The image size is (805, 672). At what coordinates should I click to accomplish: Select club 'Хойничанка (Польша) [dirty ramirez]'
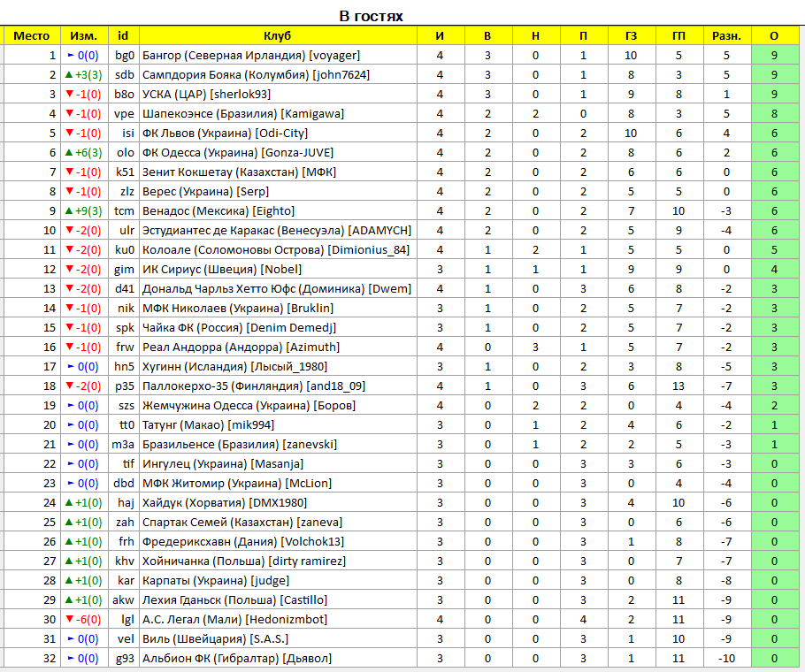click(x=244, y=561)
